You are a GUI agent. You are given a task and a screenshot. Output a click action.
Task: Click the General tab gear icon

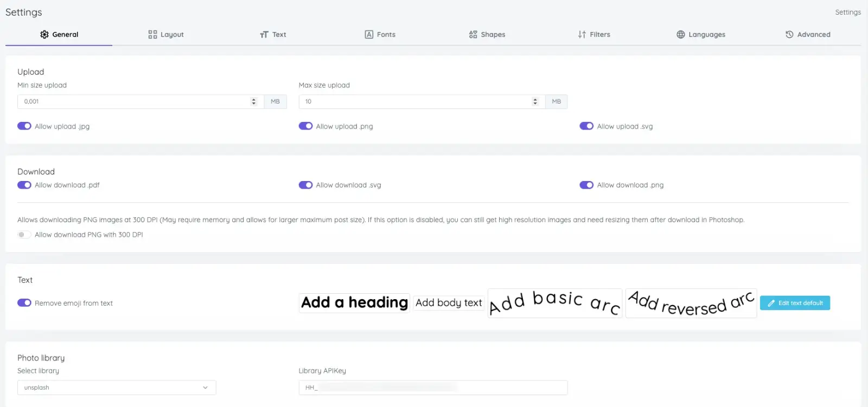tap(44, 35)
